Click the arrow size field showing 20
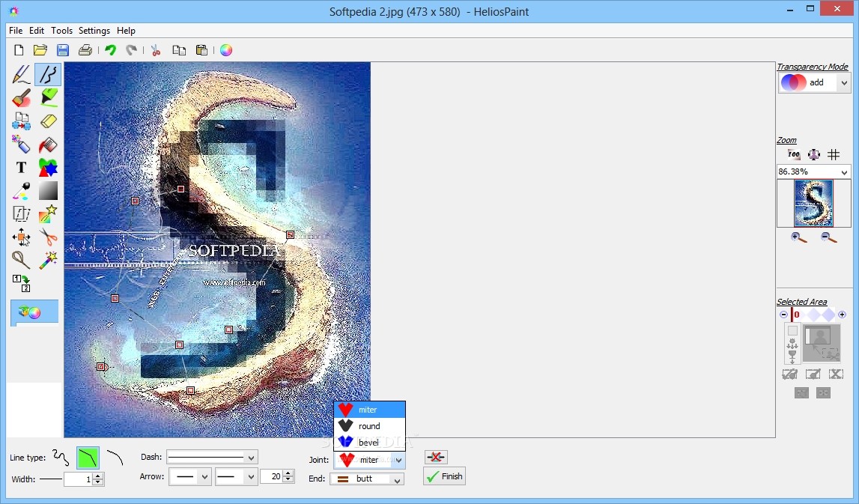 pyautogui.click(x=272, y=476)
